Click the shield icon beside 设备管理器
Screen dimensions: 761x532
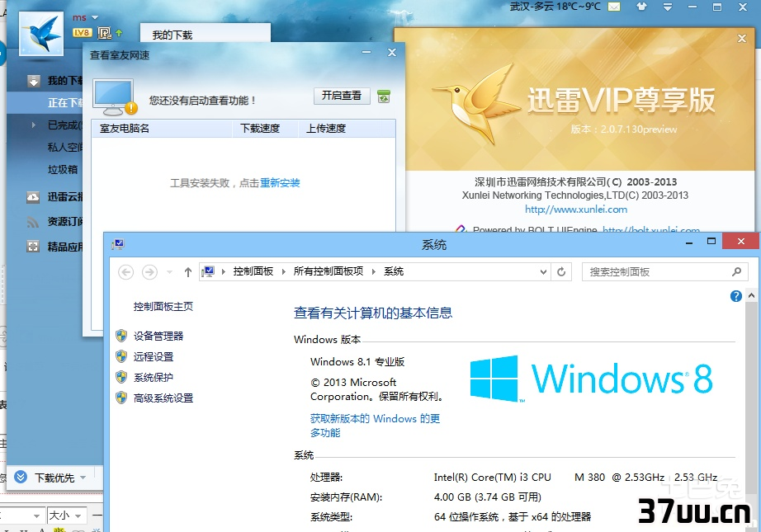[121, 336]
